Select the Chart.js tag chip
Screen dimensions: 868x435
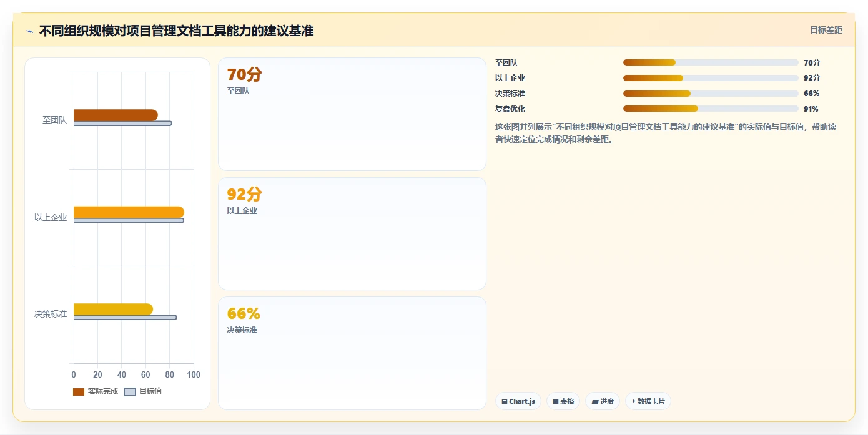coord(518,401)
